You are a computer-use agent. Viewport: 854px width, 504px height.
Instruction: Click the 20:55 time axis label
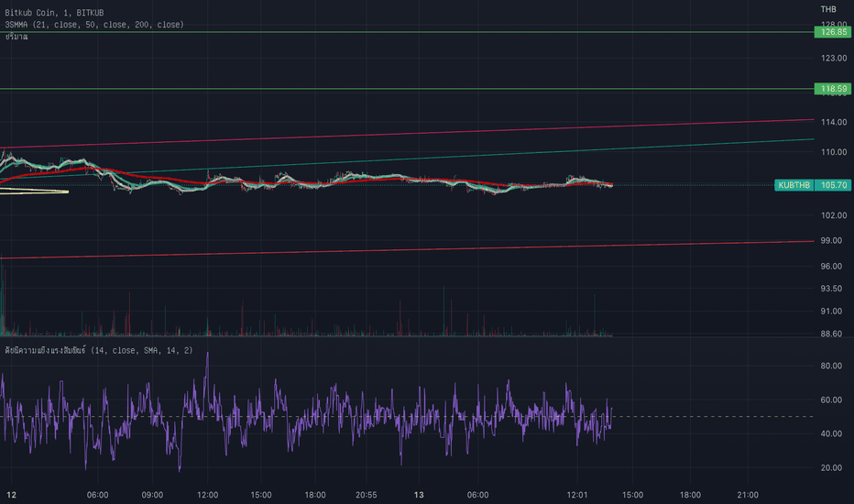(x=366, y=495)
